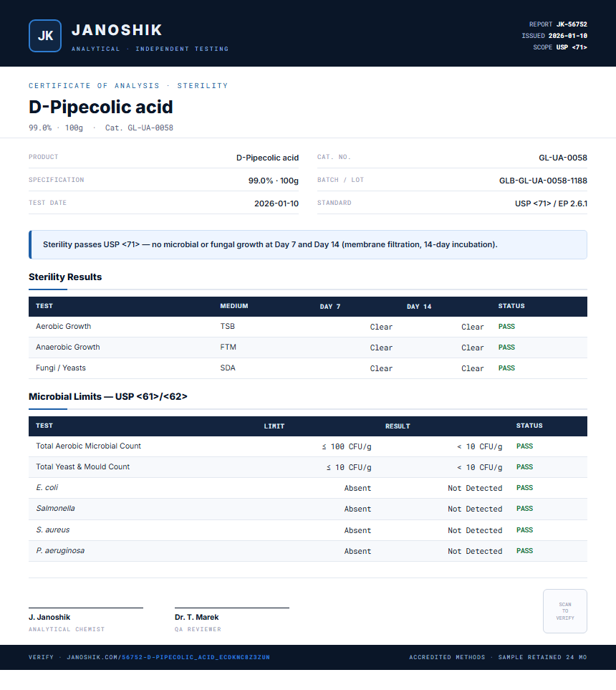This screenshot has width=616, height=690.
Task: Click subtitle text Cat. GL-UA-0058
Action: pos(139,128)
